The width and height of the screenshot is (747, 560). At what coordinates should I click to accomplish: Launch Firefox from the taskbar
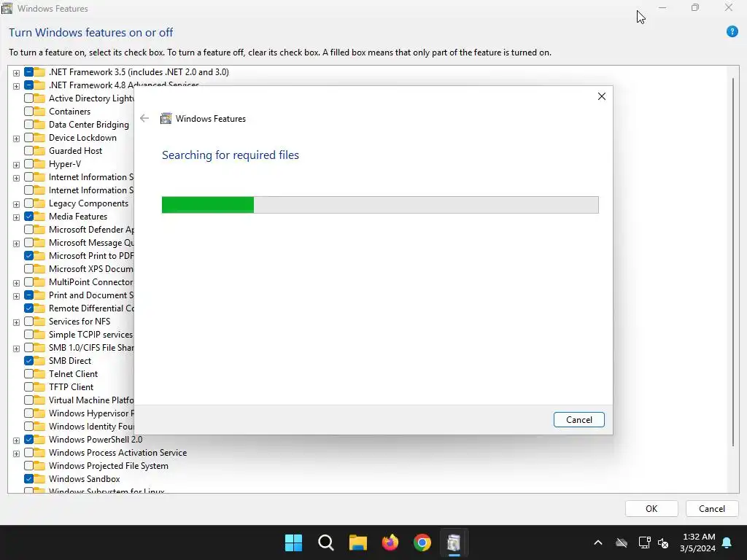tap(390, 542)
